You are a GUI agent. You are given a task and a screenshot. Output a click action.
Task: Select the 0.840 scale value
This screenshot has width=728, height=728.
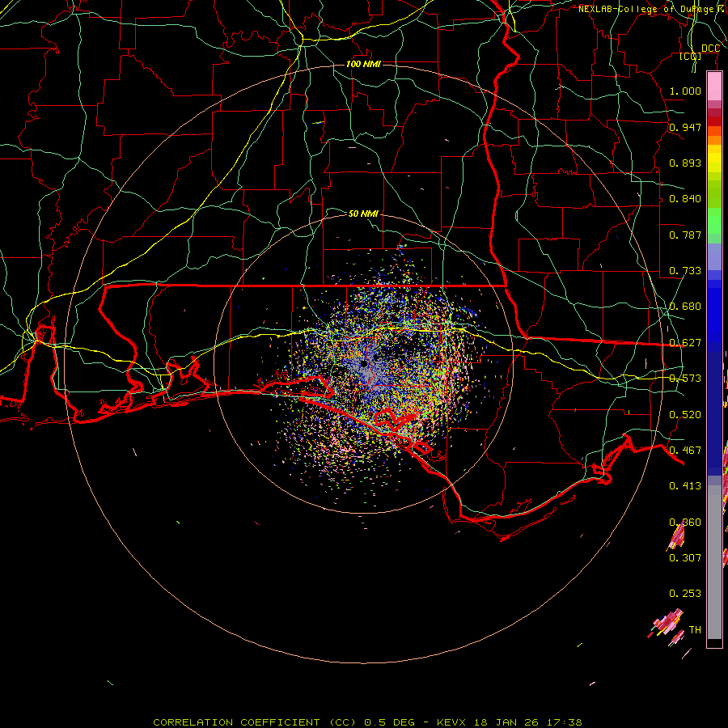(685, 199)
